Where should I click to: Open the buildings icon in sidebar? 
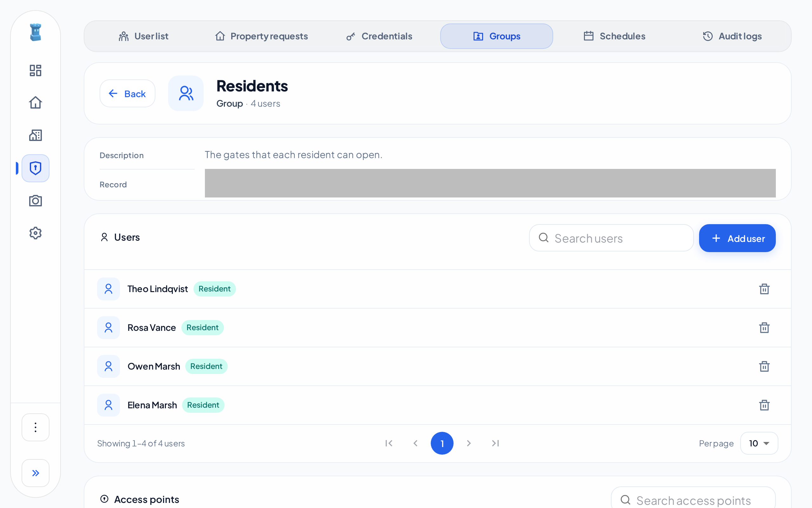(35, 135)
